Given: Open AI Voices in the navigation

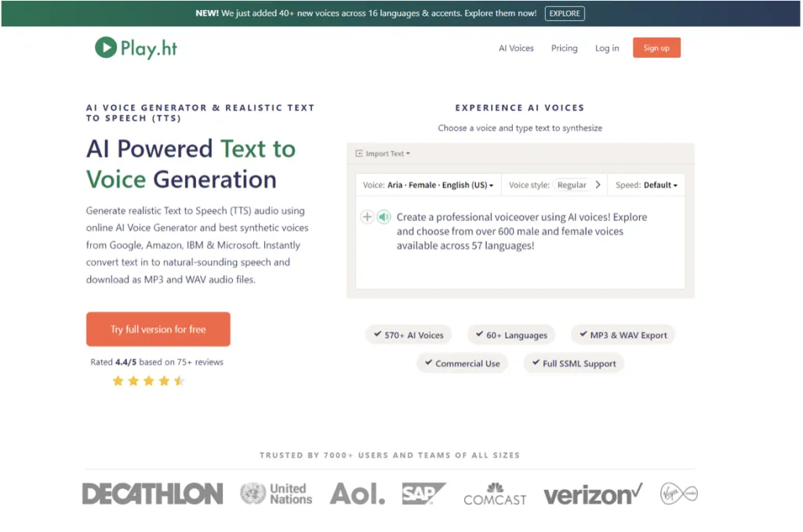Looking at the screenshot, I should coord(516,48).
